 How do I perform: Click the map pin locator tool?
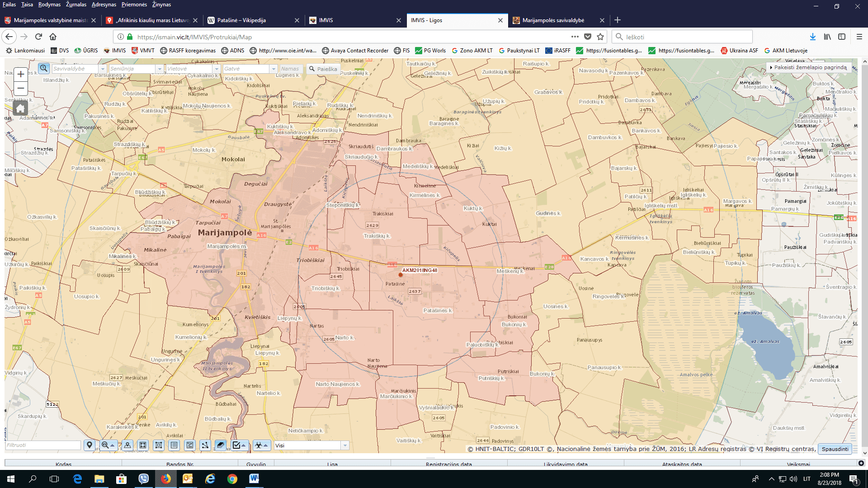click(90, 445)
